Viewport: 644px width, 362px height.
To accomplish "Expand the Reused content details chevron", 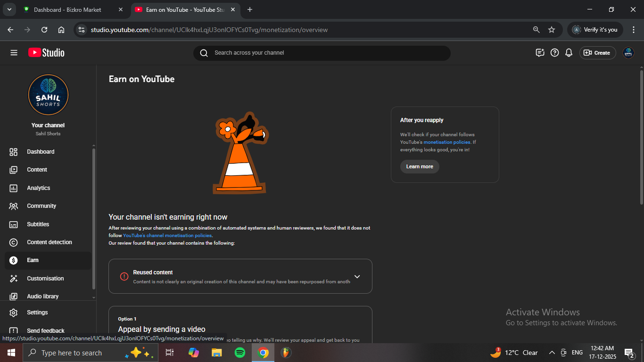I will point(357,277).
